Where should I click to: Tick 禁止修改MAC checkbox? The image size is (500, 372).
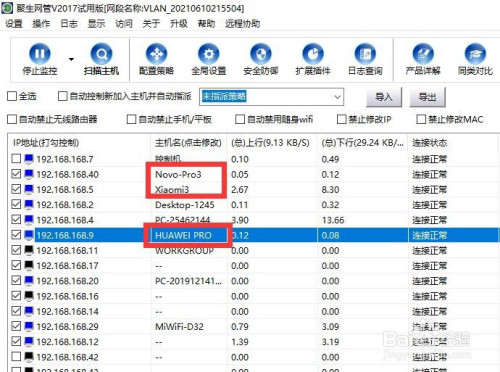421,119
